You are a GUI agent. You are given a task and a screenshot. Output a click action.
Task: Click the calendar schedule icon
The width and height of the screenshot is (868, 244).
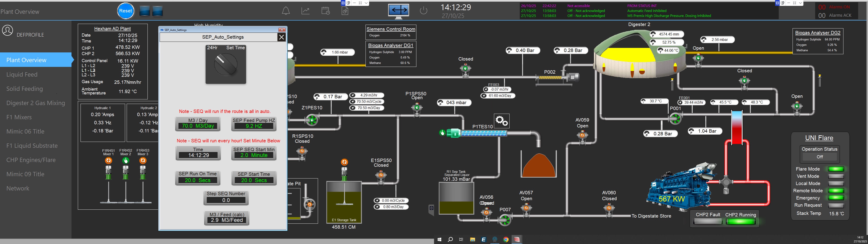[x=326, y=11]
